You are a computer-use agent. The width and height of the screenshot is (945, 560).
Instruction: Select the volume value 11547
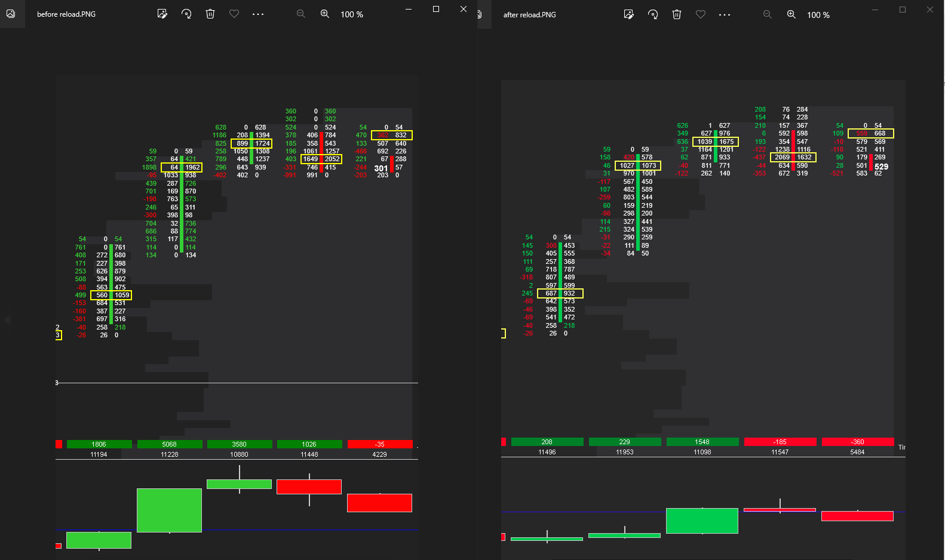point(780,452)
